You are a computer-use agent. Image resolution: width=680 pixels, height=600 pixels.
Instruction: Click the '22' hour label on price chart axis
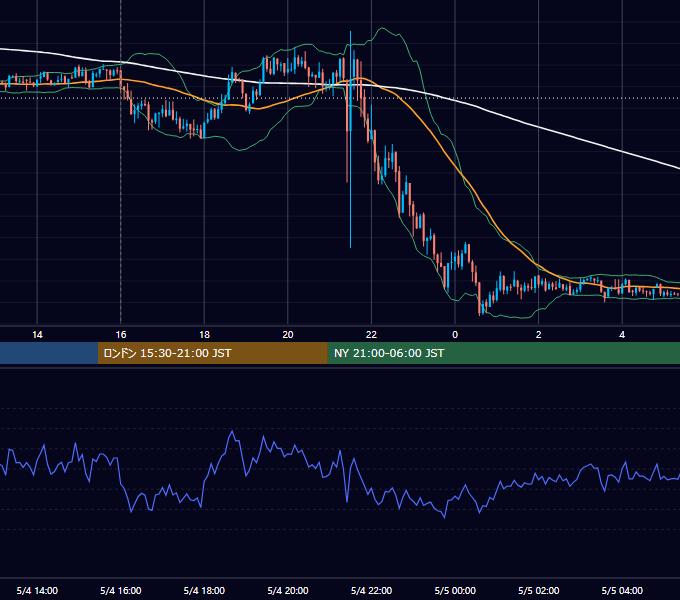click(x=371, y=335)
